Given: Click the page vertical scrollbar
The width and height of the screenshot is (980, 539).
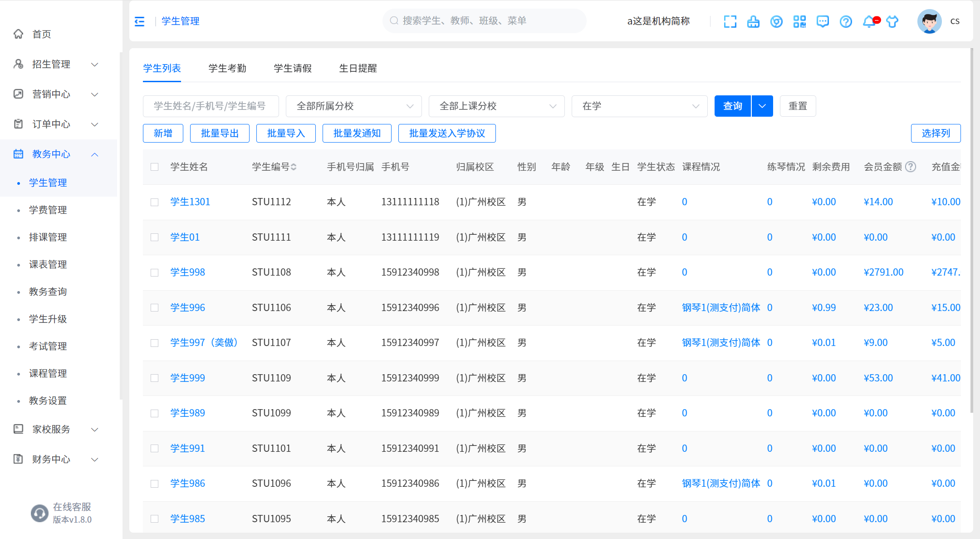Looking at the screenshot, I should [971, 231].
